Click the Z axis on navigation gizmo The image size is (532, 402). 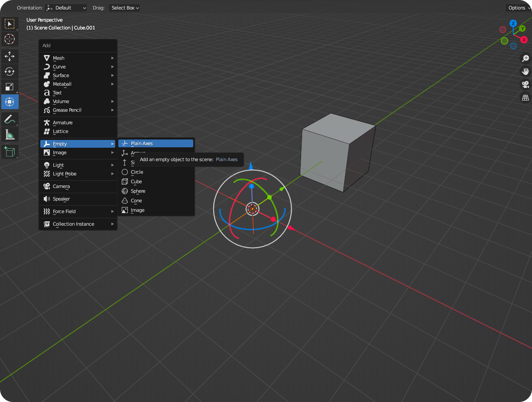coord(513,23)
